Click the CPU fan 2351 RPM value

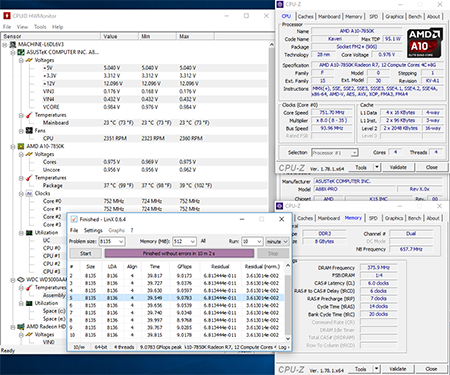(x=115, y=138)
